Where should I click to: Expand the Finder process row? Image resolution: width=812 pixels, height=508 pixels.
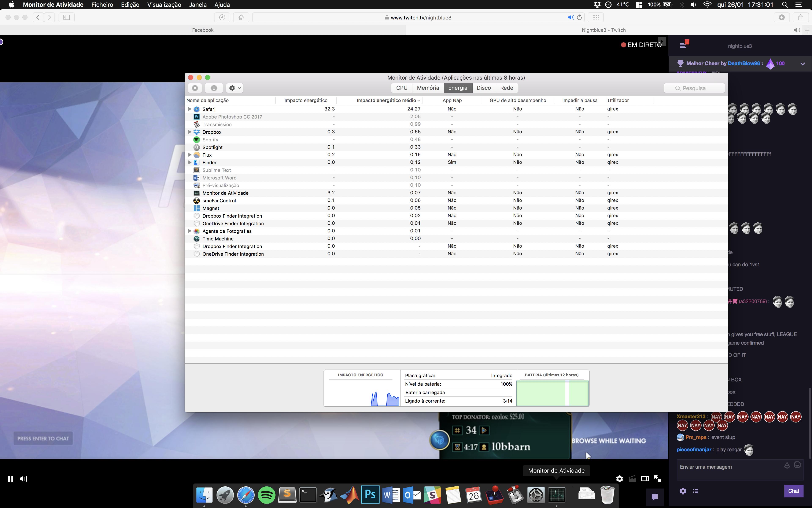pos(190,162)
